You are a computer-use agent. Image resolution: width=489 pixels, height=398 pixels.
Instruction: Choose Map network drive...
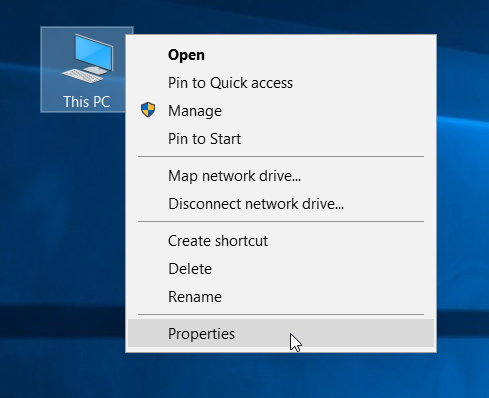pyautogui.click(x=281, y=176)
